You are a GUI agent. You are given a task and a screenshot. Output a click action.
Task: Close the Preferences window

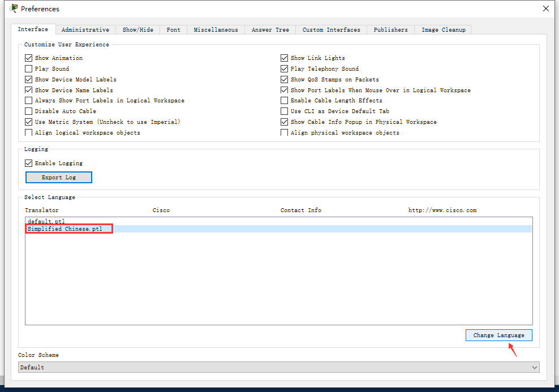pos(545,8)
